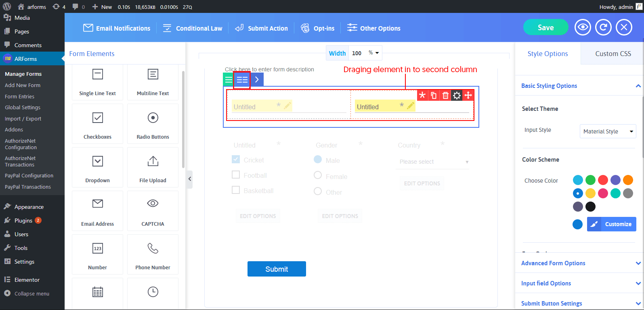Screen dimensions: 644x310
Task: Click the reset form circular arrow icon
Action: tap(603, 27)
